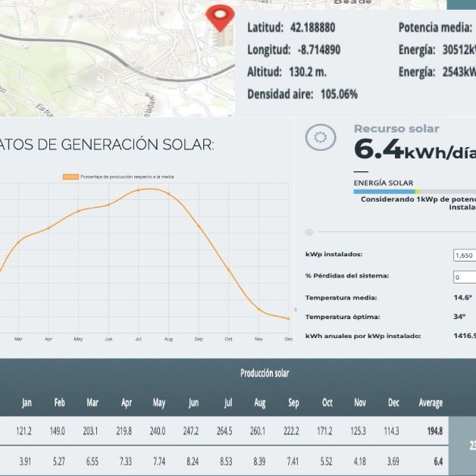The width and height of the screenshot is (476, 476).
Task: Click the 'Recurso solar' heading
Action: pyautogui.click(x=396, y=129)
